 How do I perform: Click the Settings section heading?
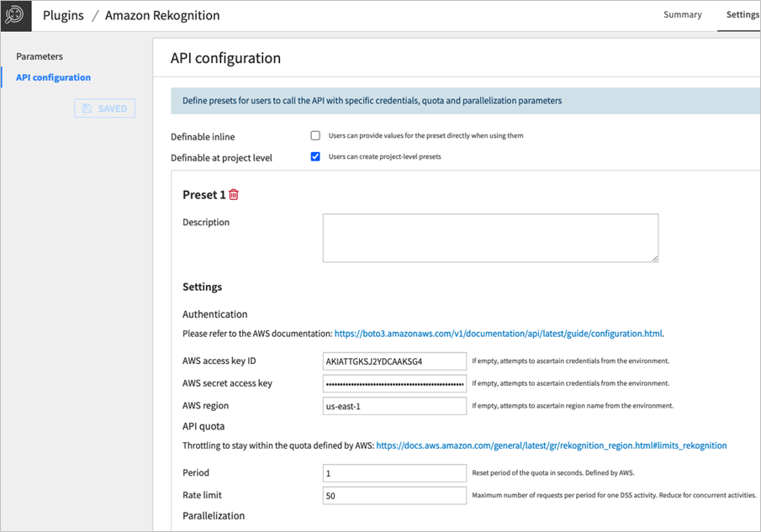pyautogui.click(x=202, y=287)
